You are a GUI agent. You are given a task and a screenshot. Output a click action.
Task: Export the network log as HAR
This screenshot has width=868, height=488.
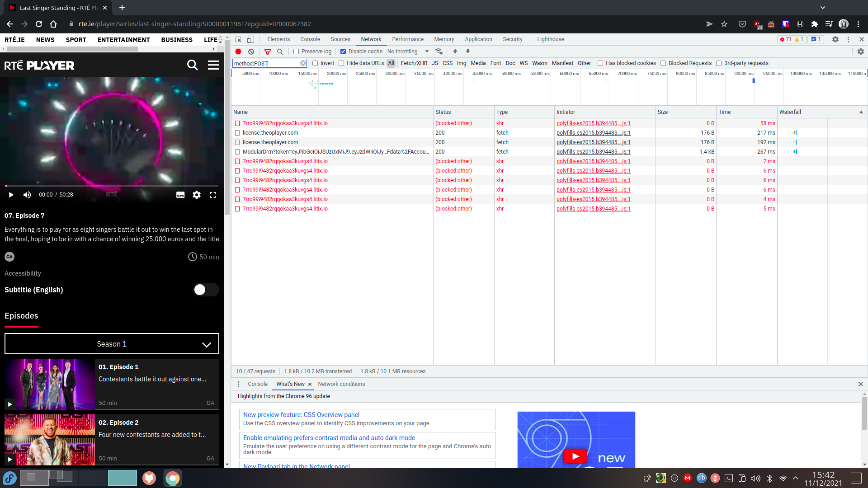tap(467, 52)
